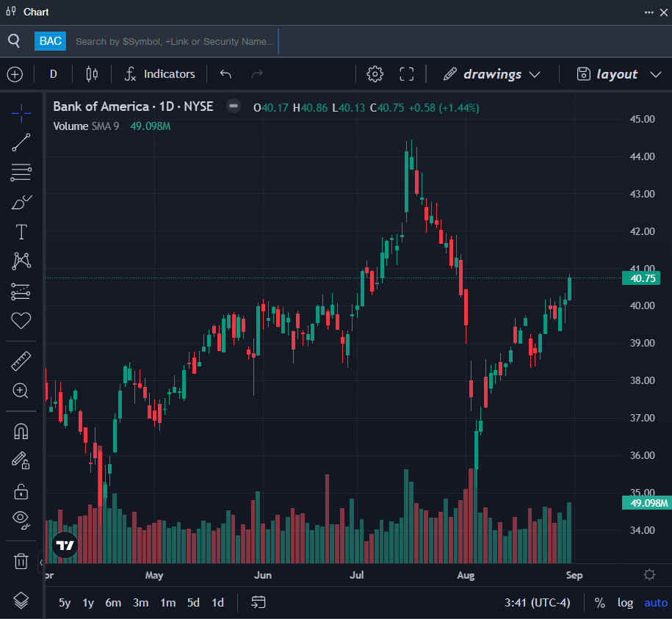
Task: Open the Indicators dialog
Action: coord(159,74)
